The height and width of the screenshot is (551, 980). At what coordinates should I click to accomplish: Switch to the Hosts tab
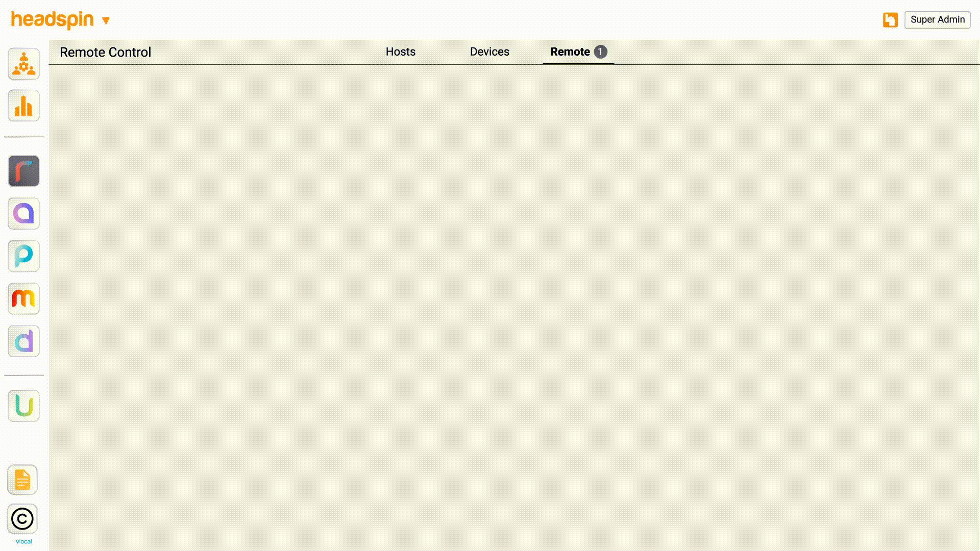click(x=400, y=52)
